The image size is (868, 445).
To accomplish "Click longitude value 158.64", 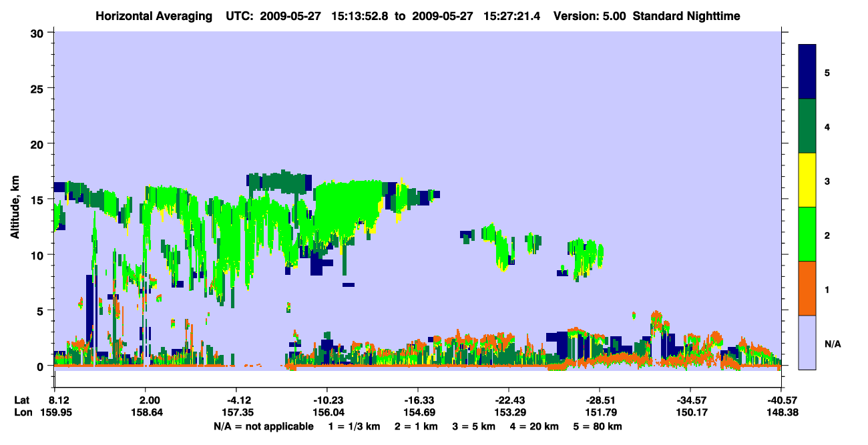I will pyautogui.click(x=146, y=413).
